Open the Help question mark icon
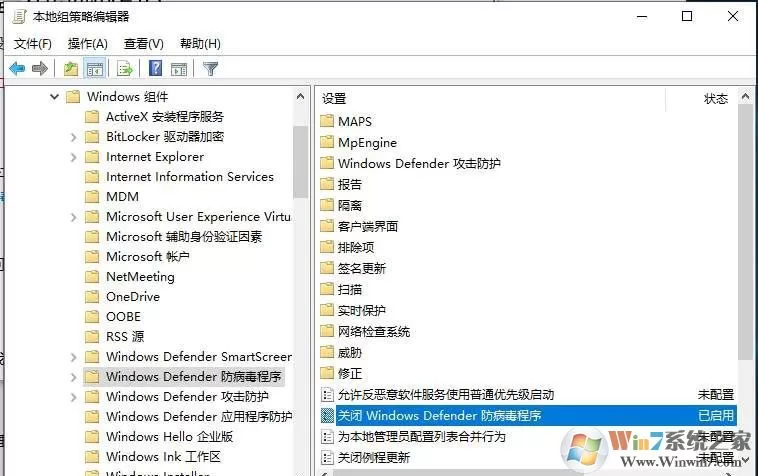The image size is (758, 476). [155, 68]
